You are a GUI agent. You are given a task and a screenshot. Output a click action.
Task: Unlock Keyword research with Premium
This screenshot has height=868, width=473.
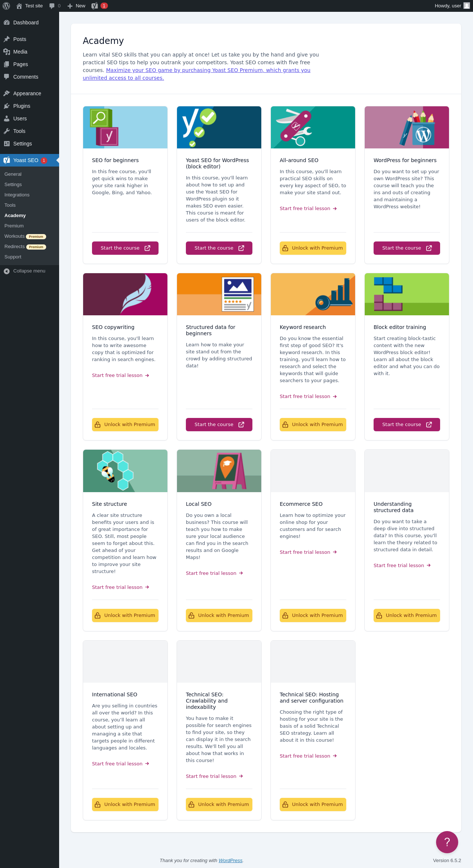coord(313,425)
